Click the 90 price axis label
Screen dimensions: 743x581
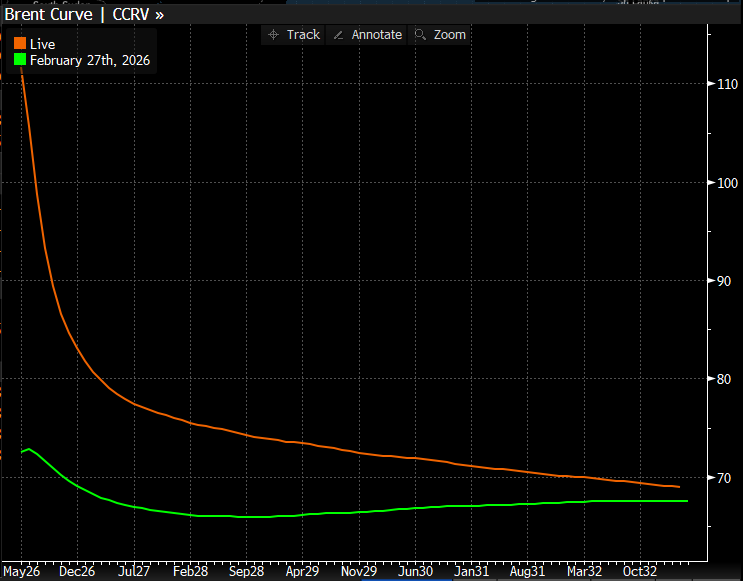point(724,281)
